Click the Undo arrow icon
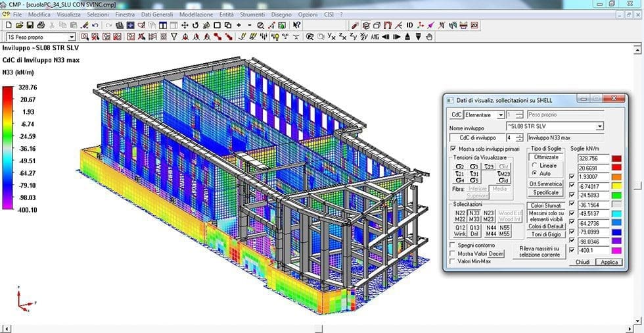 tap(95, 25)
